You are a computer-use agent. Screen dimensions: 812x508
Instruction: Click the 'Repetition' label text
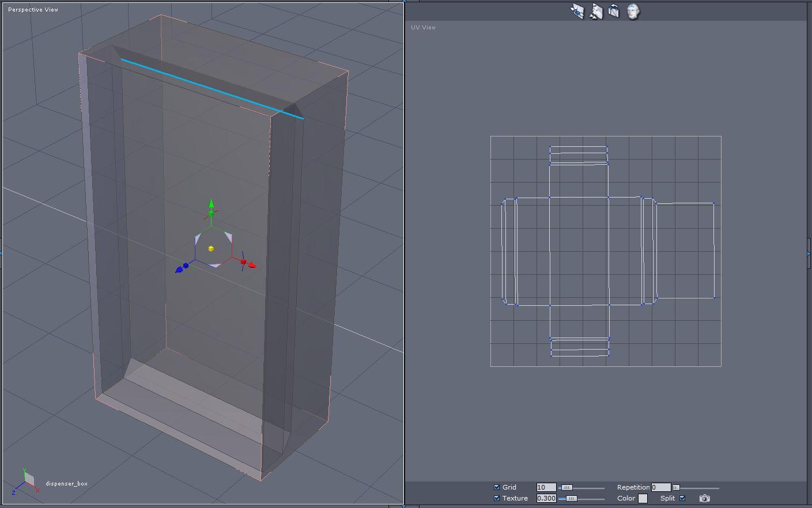(x=633, y=487)
